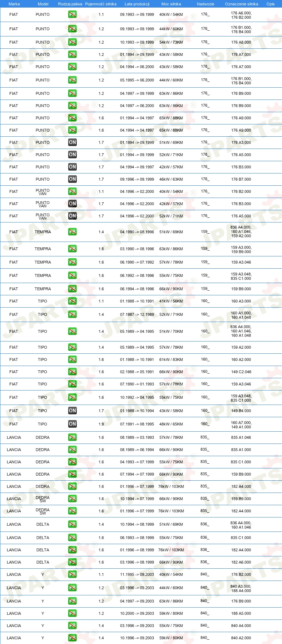Select the diesel ON icon for Tipo 1.7 43kW/58KM
The image size is (282, 644).
(x=72, y=411)
